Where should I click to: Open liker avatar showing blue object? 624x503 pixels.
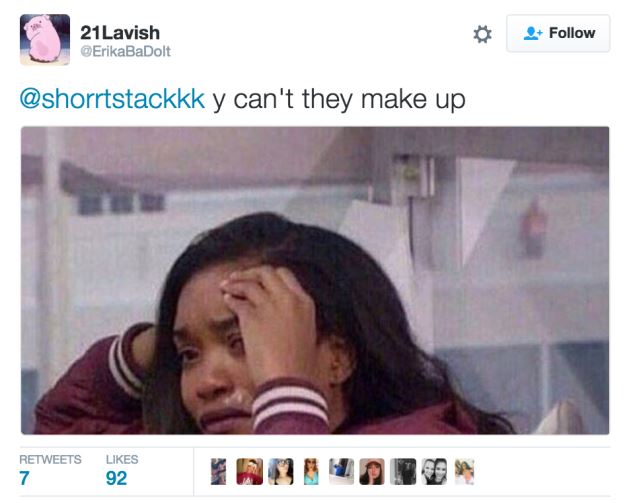click(x=341, y=472)
